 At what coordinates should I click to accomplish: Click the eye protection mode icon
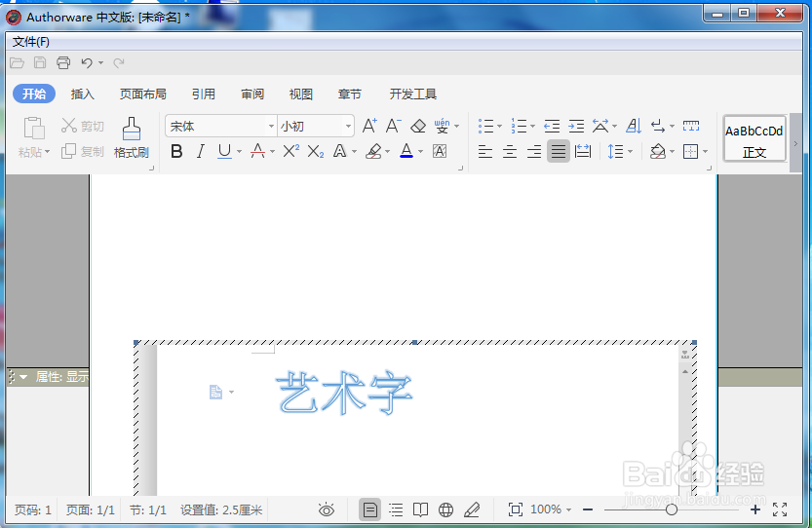[327, 509]
